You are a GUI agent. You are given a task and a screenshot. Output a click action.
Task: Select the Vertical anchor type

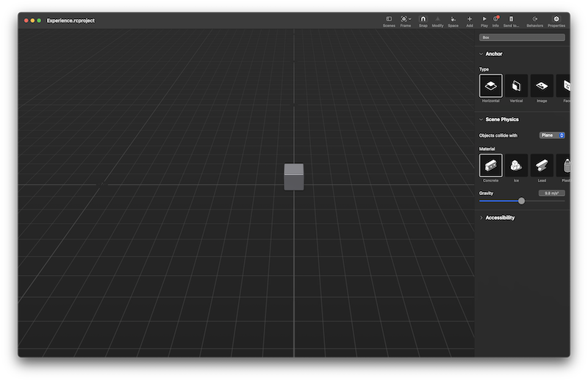pos(516,86)
